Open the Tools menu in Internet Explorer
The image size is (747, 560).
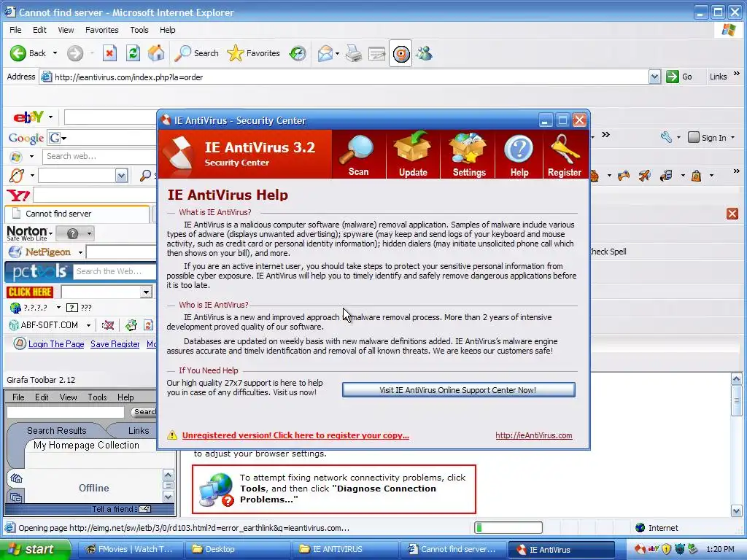click(x=139, y=30)
